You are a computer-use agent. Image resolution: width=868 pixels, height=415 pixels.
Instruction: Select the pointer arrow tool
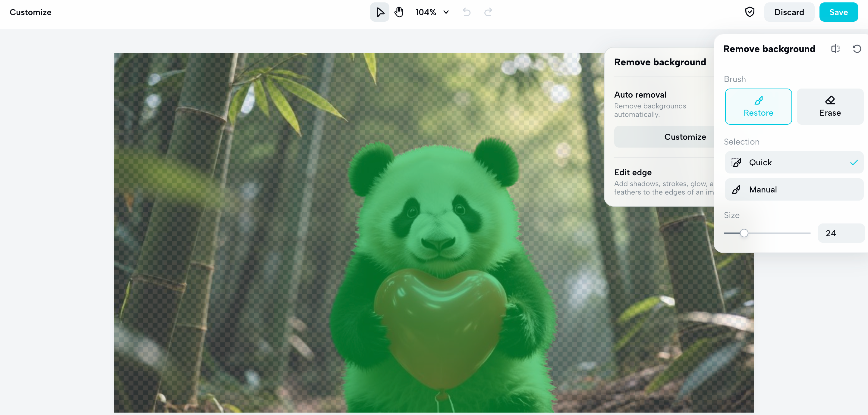coord(379,12)
